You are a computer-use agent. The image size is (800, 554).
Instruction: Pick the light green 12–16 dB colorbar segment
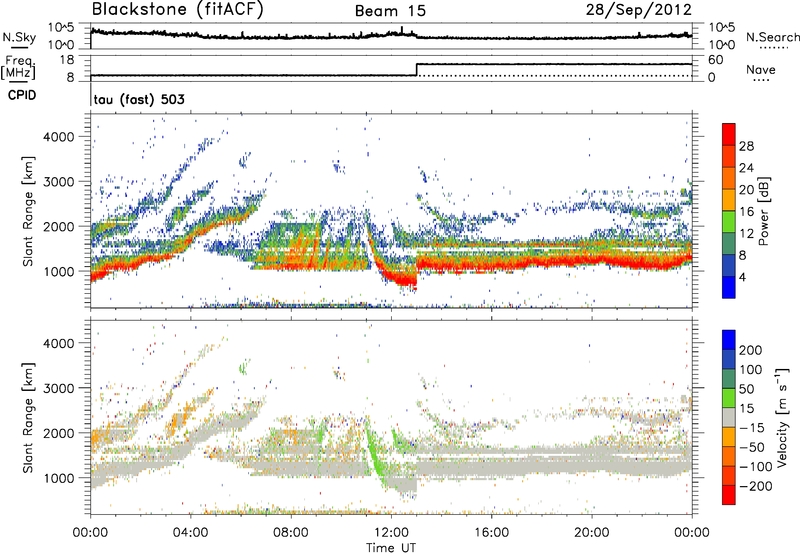coord(729,222)
